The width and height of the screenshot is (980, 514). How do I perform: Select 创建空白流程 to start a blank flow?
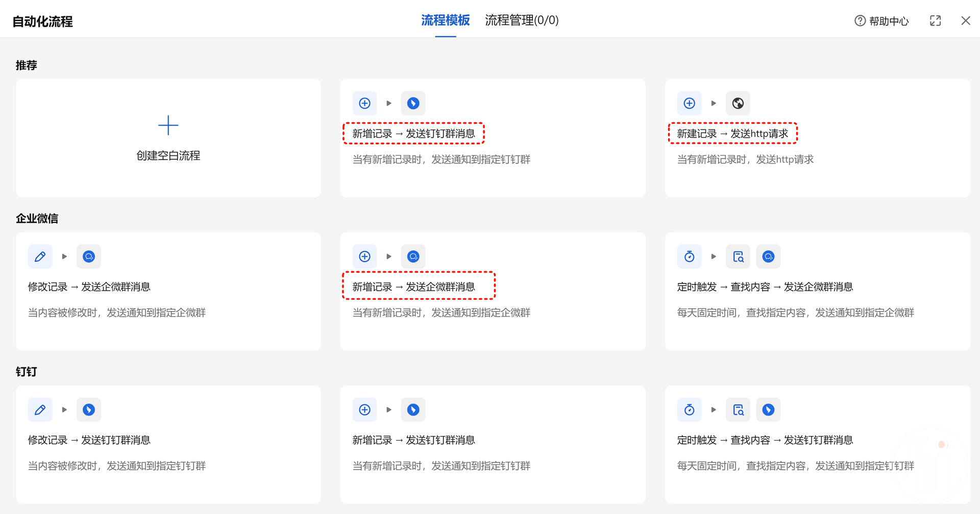pos(168,156)
